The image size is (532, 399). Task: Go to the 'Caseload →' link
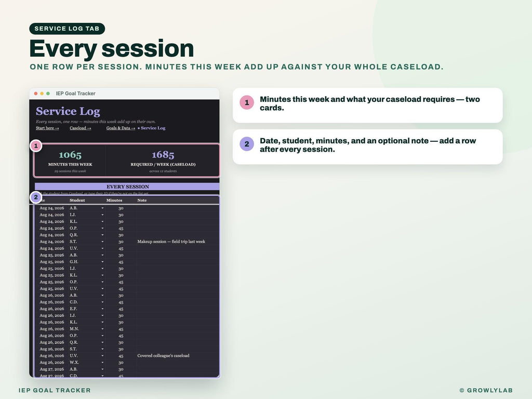(x=81, y=128)
